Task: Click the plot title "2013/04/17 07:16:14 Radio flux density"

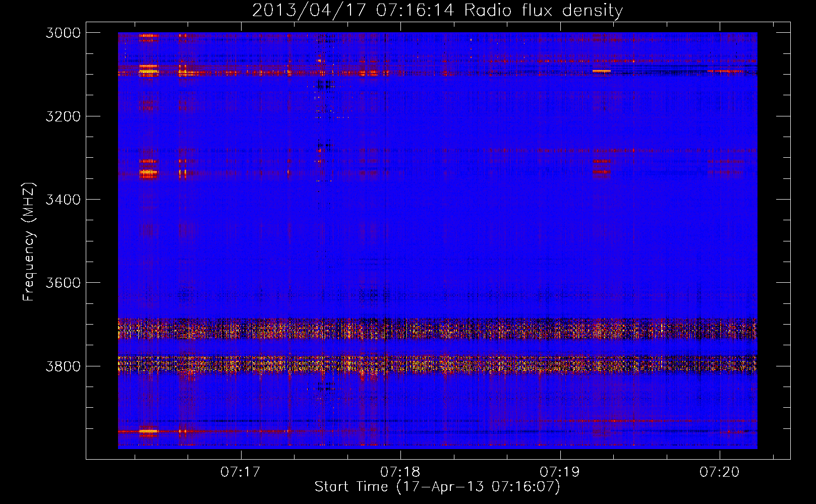Action: (x=437, y=11)
